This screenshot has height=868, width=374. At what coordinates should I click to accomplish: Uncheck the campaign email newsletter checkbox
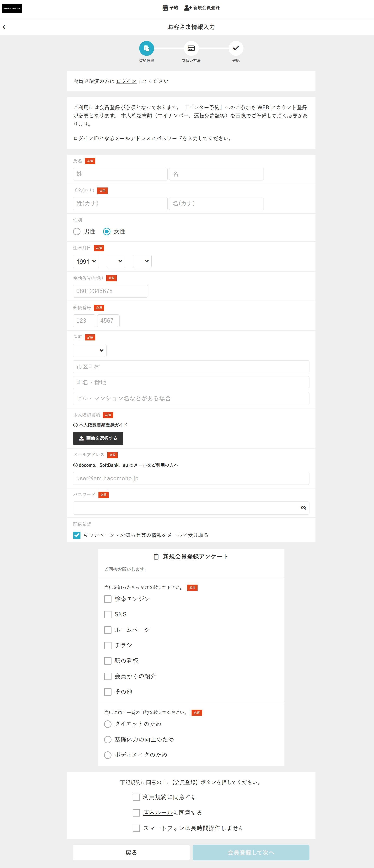77,535
